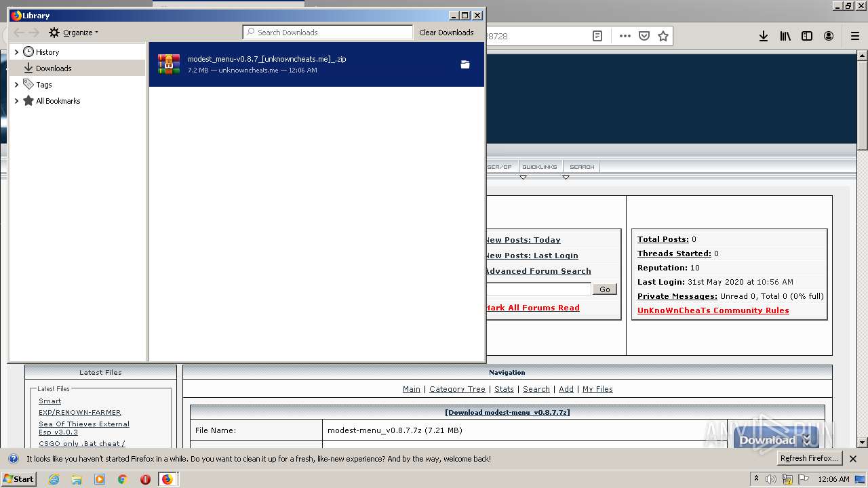Image resolution: width=868 pixels, height=488 pixels.
Task: Show hidden system tray icons
Action: [756, 479]
